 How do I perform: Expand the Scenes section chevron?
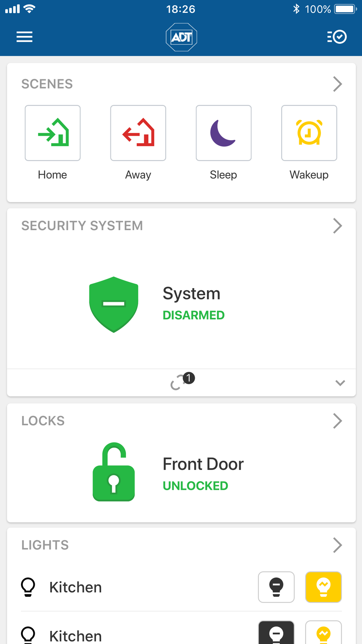click(x=338, y=84)
